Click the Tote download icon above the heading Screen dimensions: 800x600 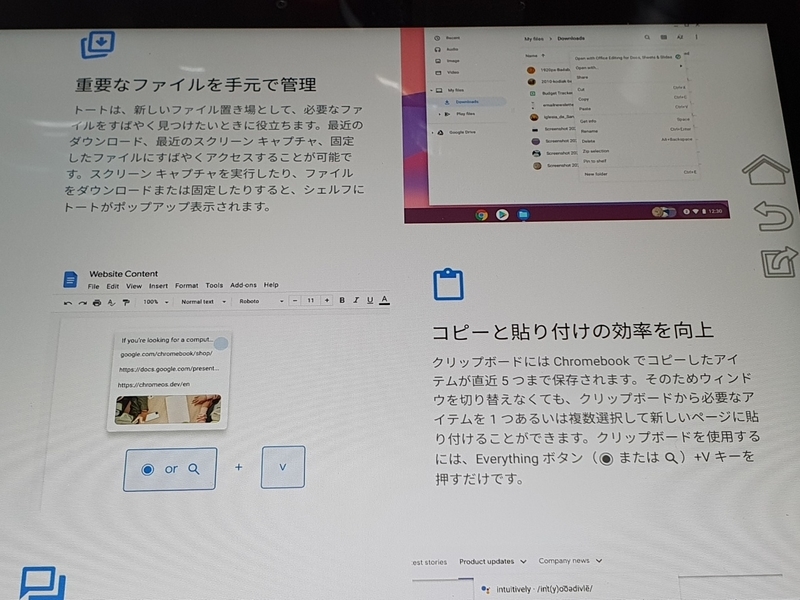[97, 44]
